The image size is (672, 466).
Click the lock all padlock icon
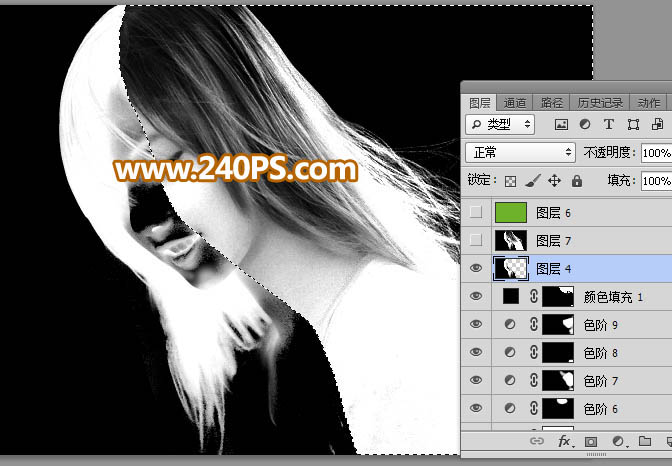(x=577, y=181)
